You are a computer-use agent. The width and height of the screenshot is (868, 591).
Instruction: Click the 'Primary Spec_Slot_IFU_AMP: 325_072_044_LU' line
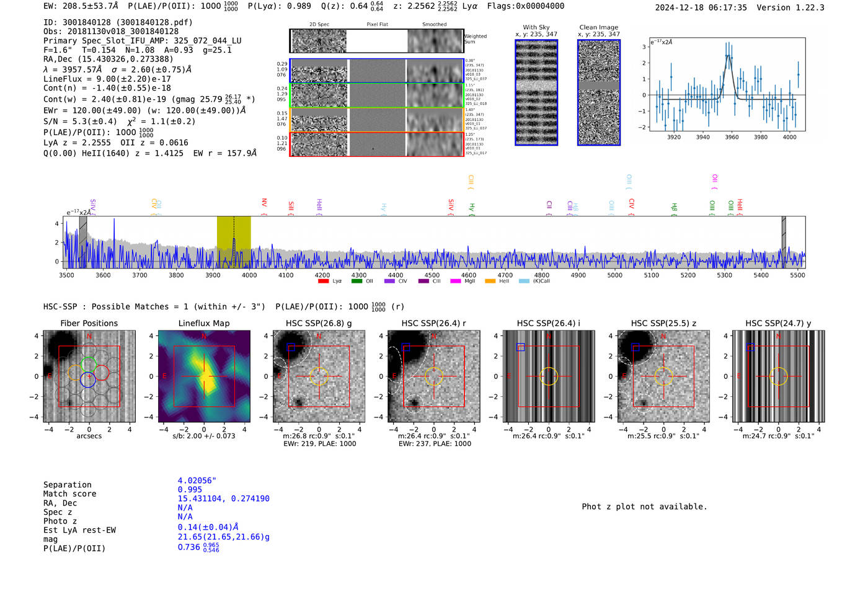pyautogui.click(x=143, y=41)
